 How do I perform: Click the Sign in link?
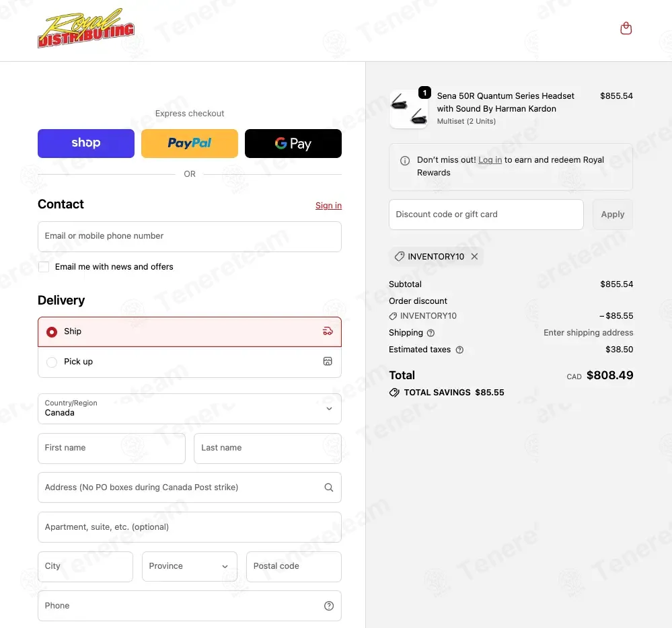(x=328, y=206)
